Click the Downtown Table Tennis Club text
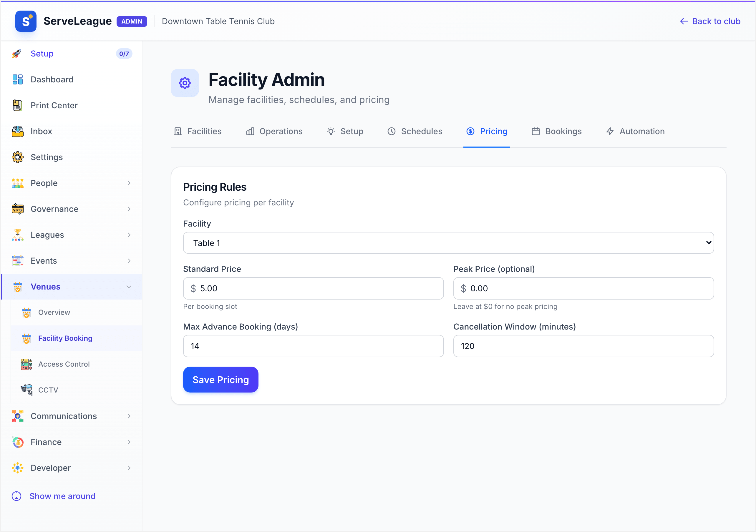 [x=218, y=21]
